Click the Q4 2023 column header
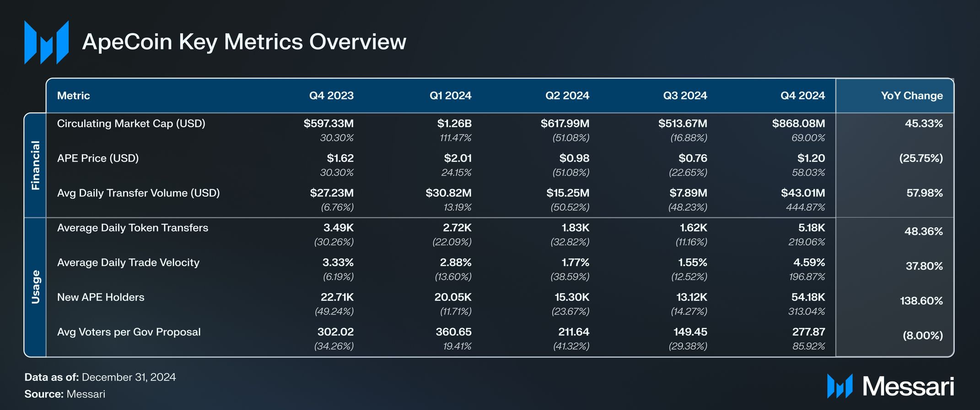980x410 pixels. coord(331,96)
